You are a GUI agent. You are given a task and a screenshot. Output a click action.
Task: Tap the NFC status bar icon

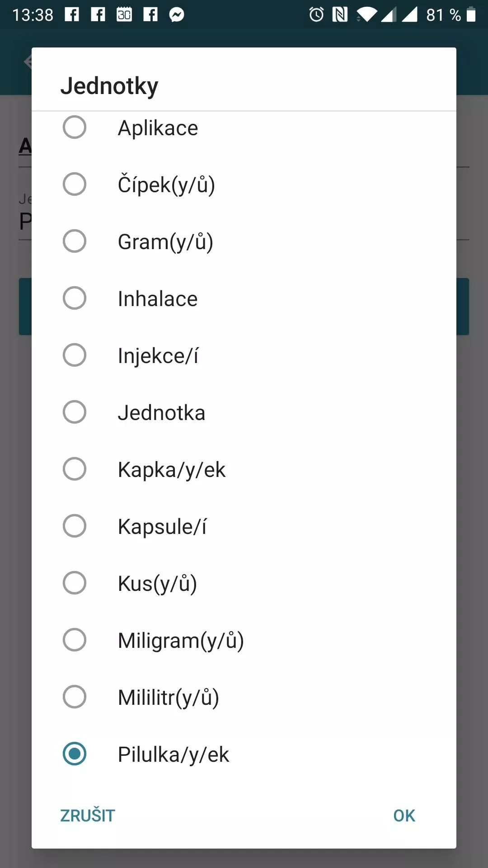tap(340, 15)
